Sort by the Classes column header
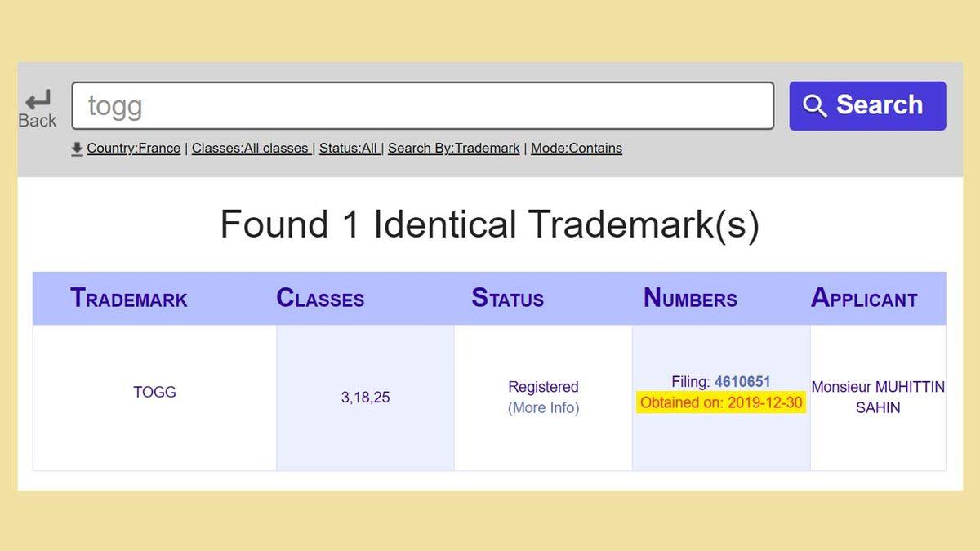This screenshot has height=551, width=980. (320, 299)
